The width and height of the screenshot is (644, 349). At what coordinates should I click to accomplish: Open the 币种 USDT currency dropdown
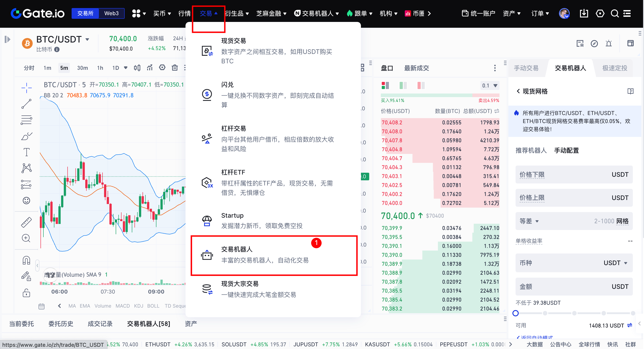tap(615, 263)
